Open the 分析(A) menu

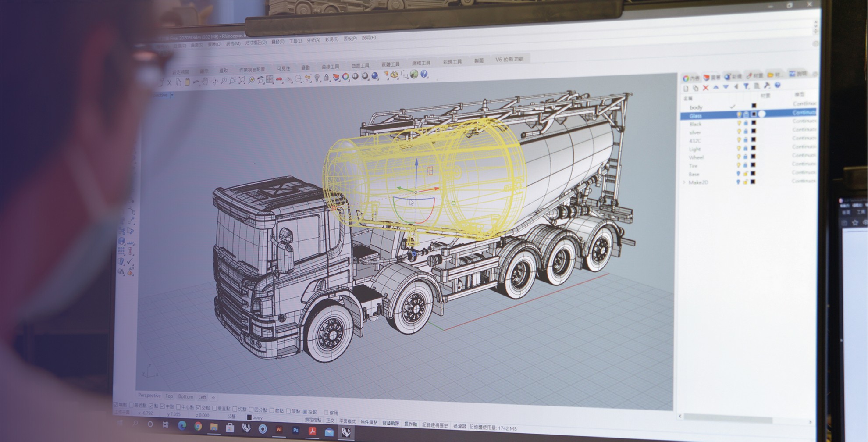[x=313, y=40]
